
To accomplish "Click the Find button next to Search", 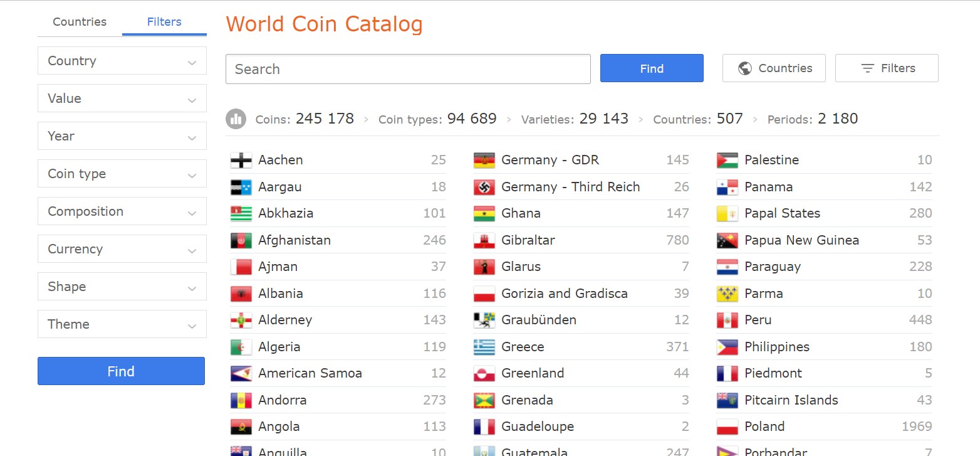I will [652, 68].
